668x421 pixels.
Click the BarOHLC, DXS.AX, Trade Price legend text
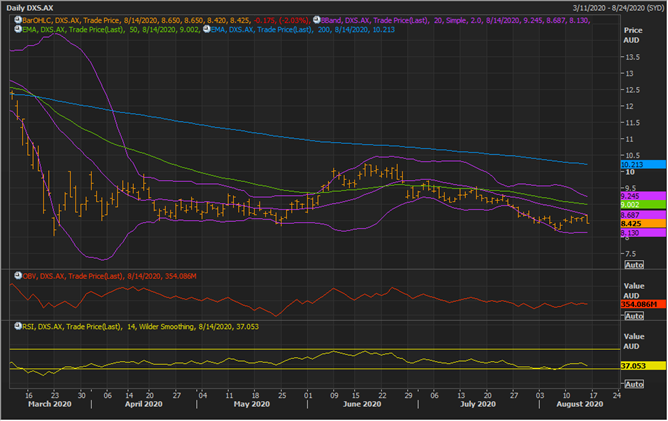click(x=166, y=20)
